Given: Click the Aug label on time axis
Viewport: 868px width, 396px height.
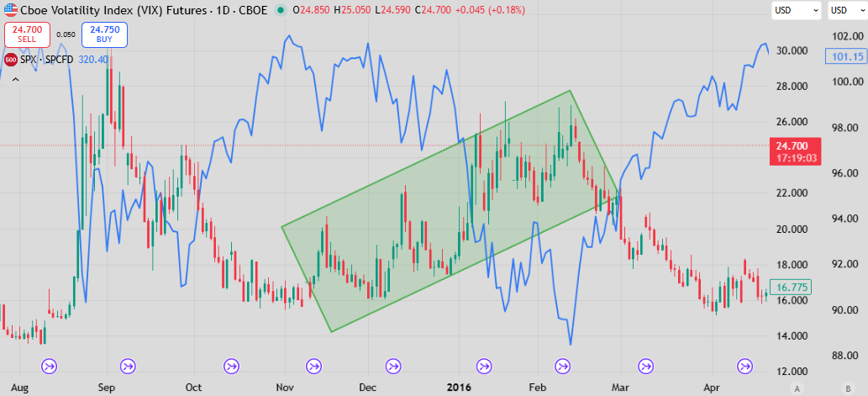Looking at the screenshot, I should [20, 387].
